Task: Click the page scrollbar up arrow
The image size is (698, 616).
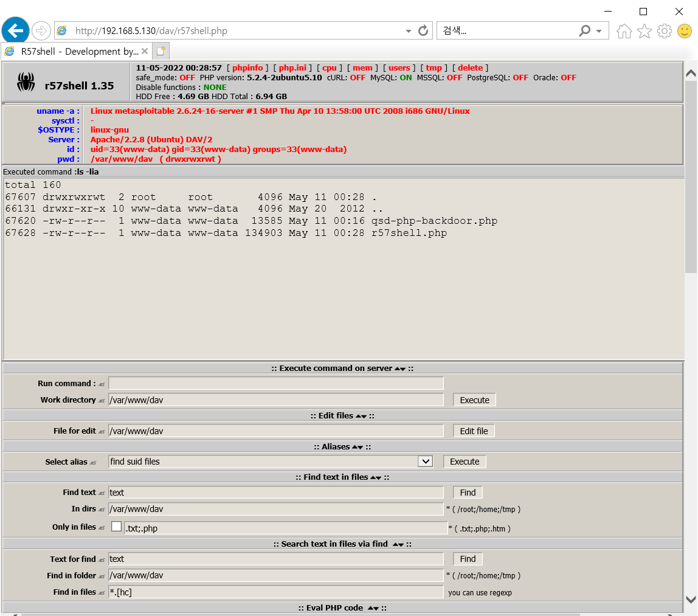Action: pos(691,74)
